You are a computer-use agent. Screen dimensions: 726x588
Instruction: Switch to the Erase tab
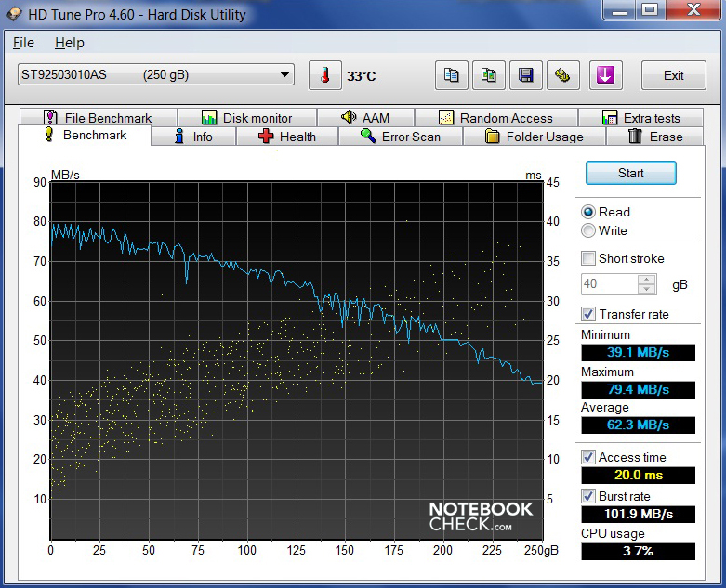655,137
